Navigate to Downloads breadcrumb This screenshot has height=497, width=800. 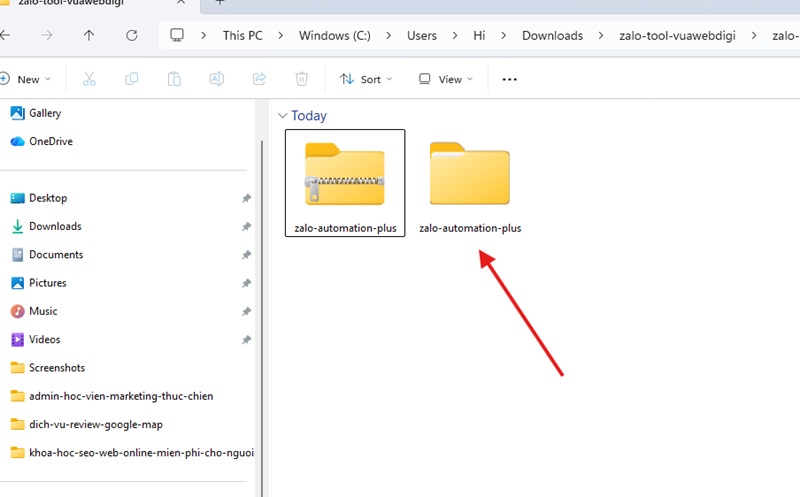tap(552, 36)
